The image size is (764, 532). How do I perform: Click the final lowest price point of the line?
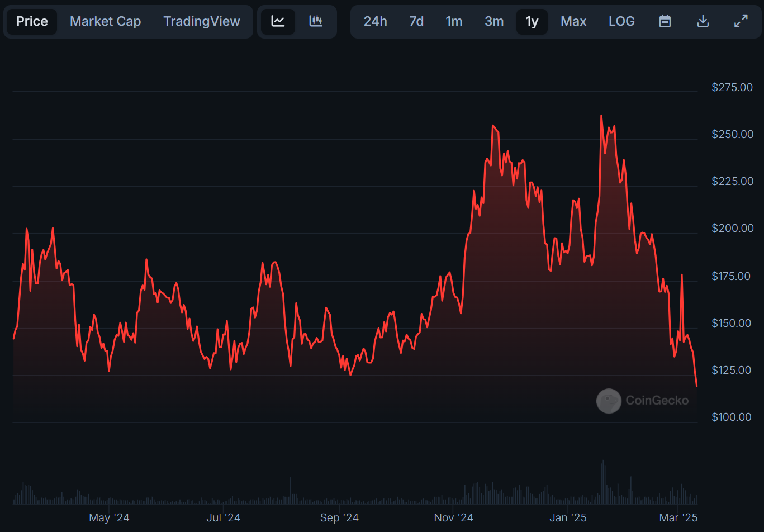click(696, 386)
